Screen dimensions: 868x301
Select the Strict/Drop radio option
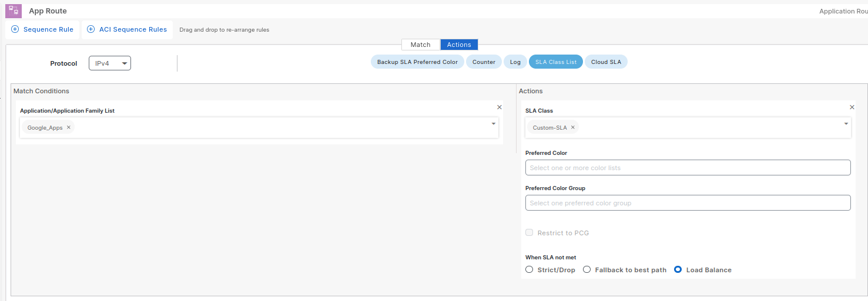pyautogui.click(x=529, y=270)
